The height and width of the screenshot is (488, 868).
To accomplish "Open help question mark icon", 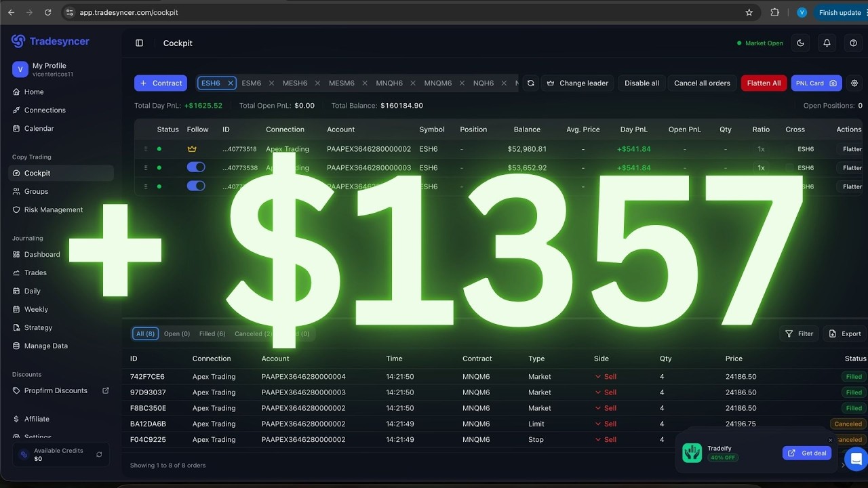I will coord(853,43).
